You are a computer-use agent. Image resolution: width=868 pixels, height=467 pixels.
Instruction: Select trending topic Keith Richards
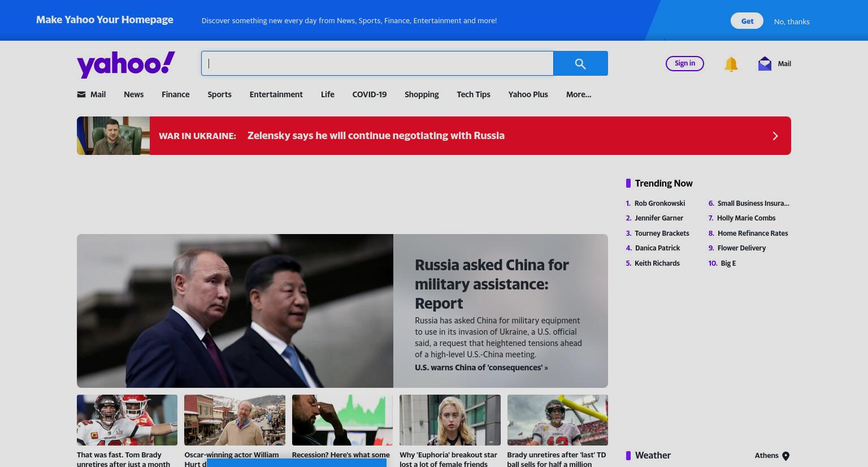click(657, 263)
